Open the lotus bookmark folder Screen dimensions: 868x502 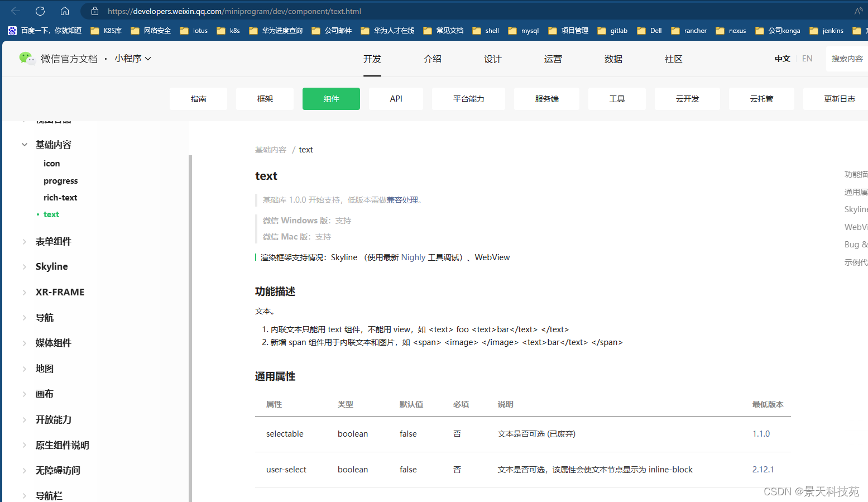pos(194,31)
